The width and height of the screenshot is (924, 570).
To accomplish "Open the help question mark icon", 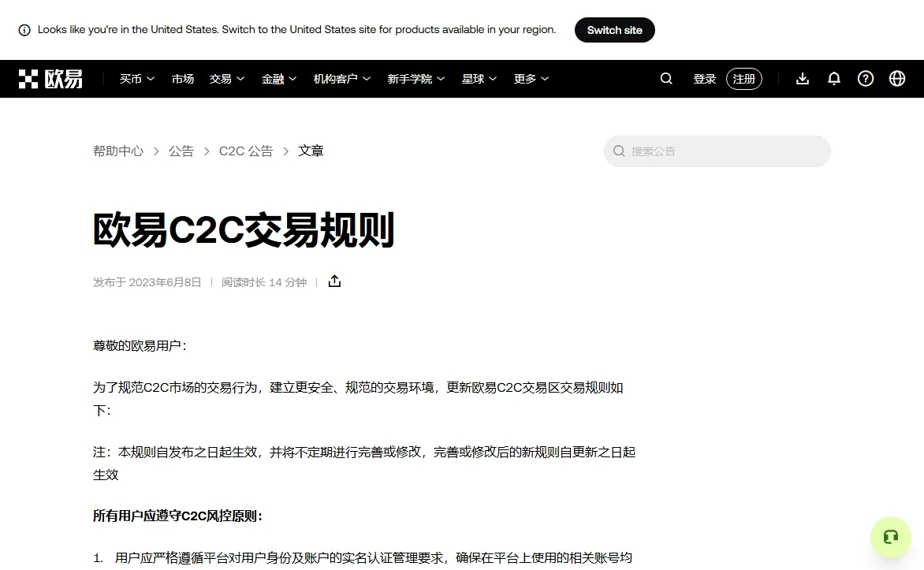I will 865,78.
